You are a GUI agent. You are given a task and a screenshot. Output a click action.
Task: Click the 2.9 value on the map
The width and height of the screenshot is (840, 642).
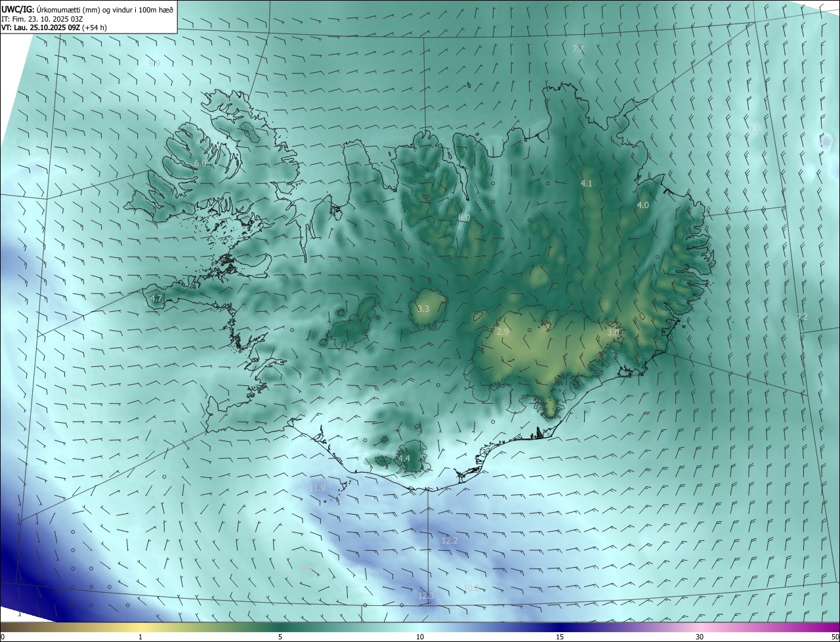[x=503, y=332]
